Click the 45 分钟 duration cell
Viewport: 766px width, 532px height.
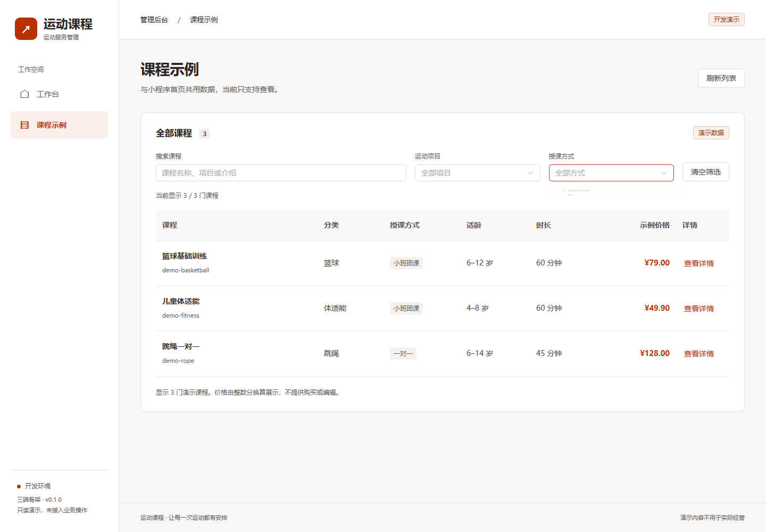549,353
